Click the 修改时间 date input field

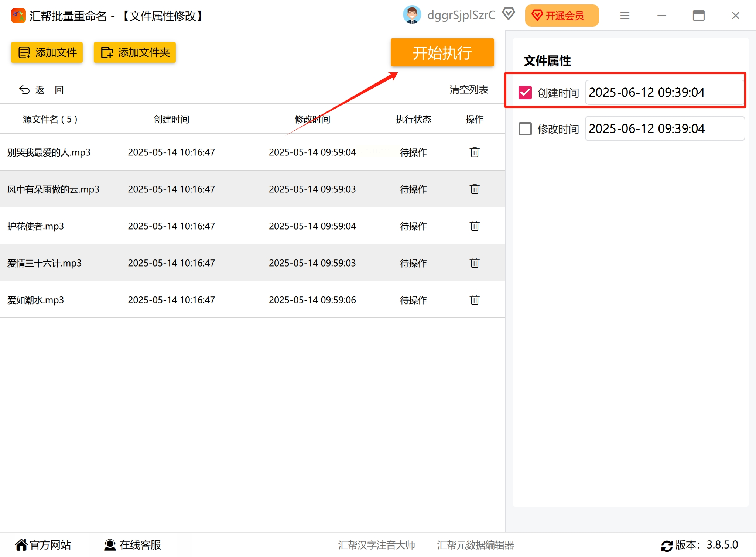pyautogui.click(x=664, y=128)
